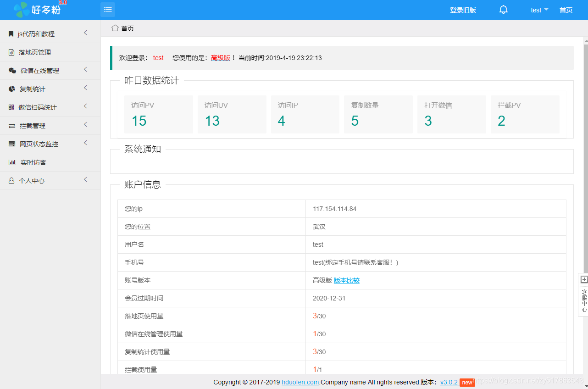Open 实时访客 menu item
This screenshot has height=389, width=588.
pos(50,162)
